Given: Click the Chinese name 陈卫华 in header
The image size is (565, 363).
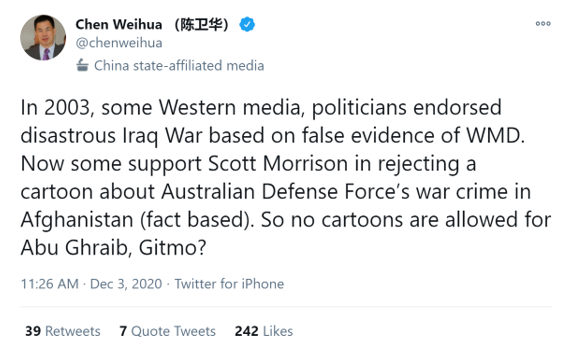Looking at the screenshot, I should pyautogui.click(x=201, y=25).
